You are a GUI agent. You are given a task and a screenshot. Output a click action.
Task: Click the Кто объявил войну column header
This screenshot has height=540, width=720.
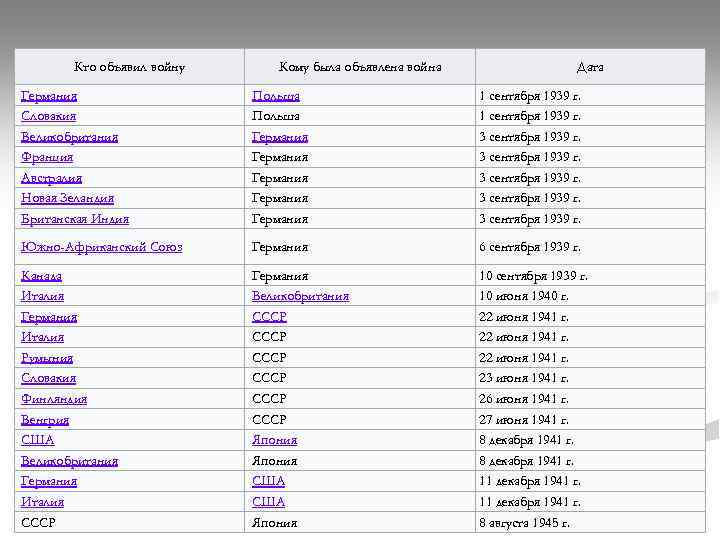coord(129,67)
